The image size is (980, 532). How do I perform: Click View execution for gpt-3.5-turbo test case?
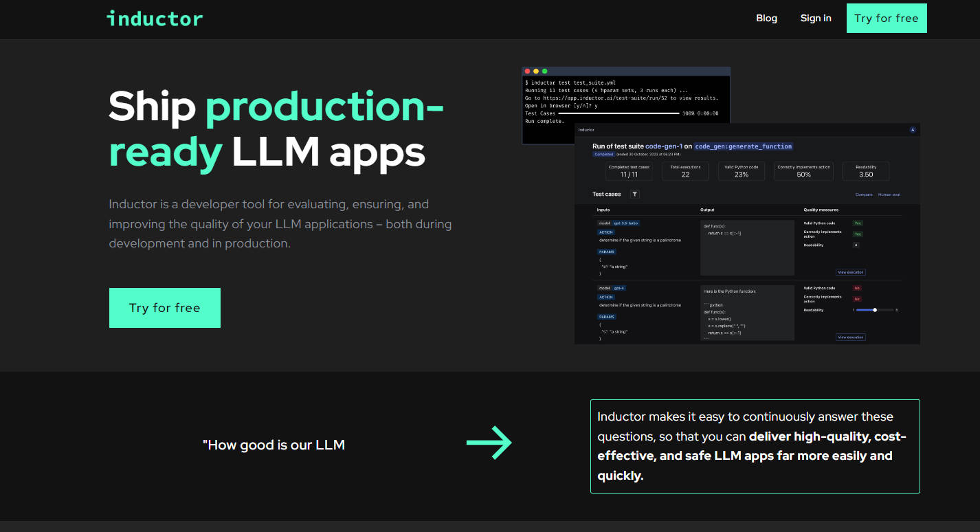(x=850, y=272)
